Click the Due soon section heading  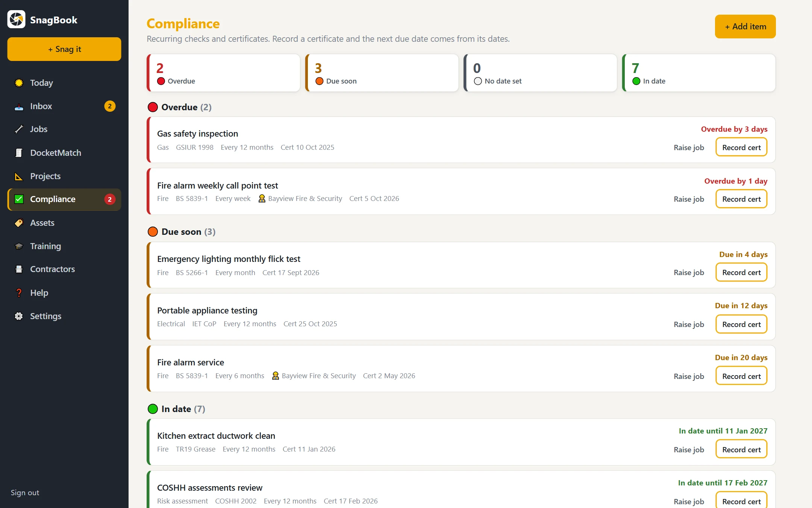coord(182,232)
